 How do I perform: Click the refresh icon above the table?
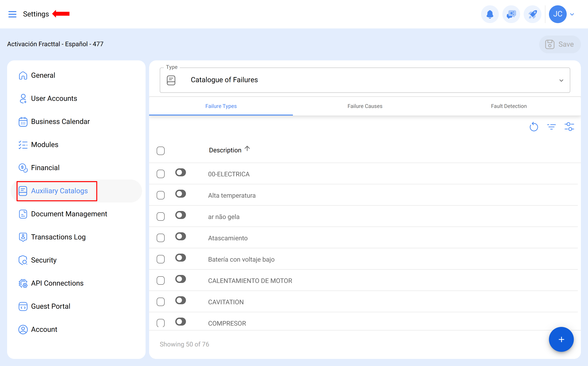(534, 127)
